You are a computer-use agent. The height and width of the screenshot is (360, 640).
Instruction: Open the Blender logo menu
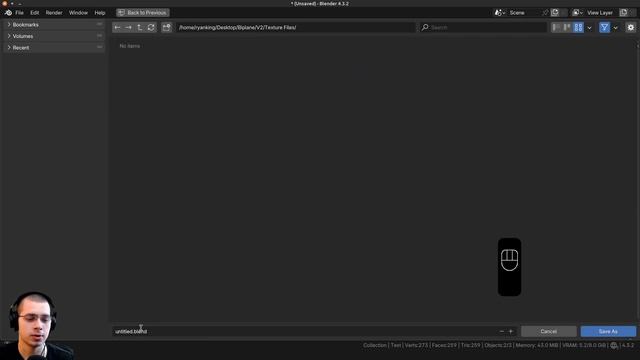[x=8, y=13]
